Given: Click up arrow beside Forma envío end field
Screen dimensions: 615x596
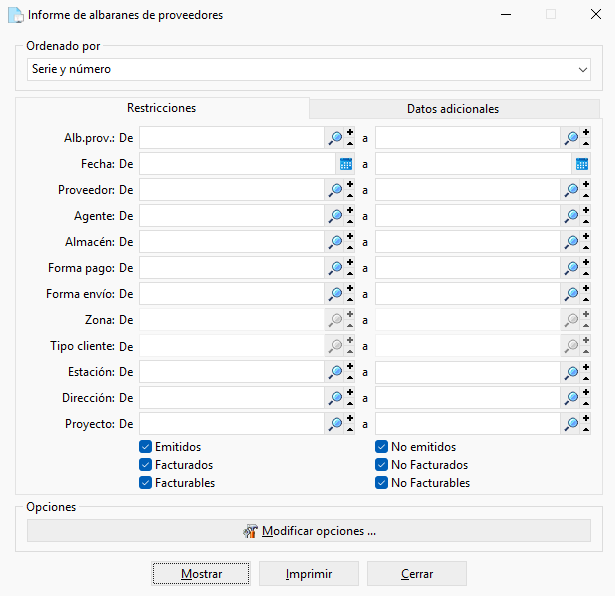Looking at the screenshot, I should click(586, 300).
